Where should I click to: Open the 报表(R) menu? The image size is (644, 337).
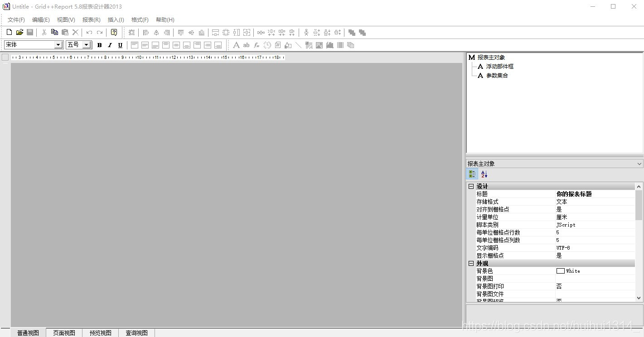91,20
